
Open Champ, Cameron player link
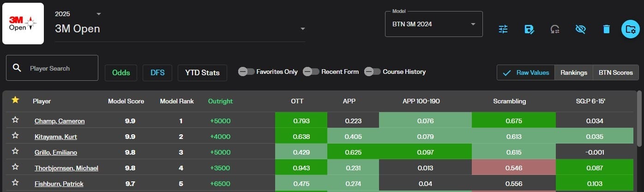pos(60,121)
